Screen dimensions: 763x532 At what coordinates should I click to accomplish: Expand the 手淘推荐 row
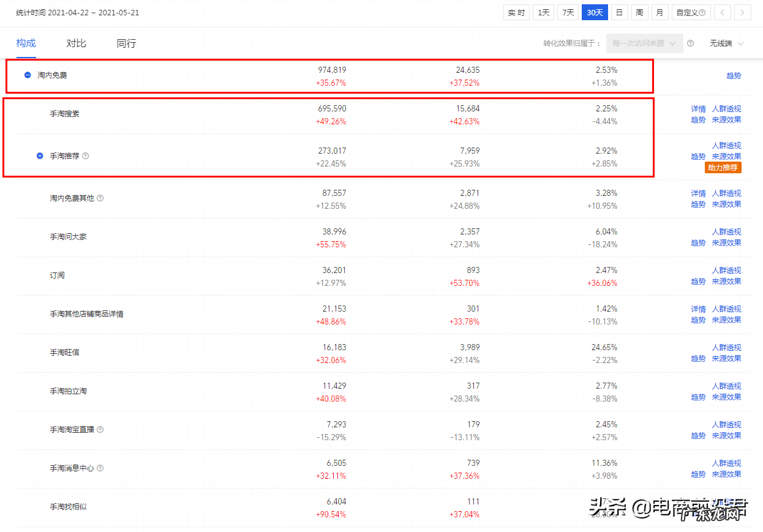point(40,155)
